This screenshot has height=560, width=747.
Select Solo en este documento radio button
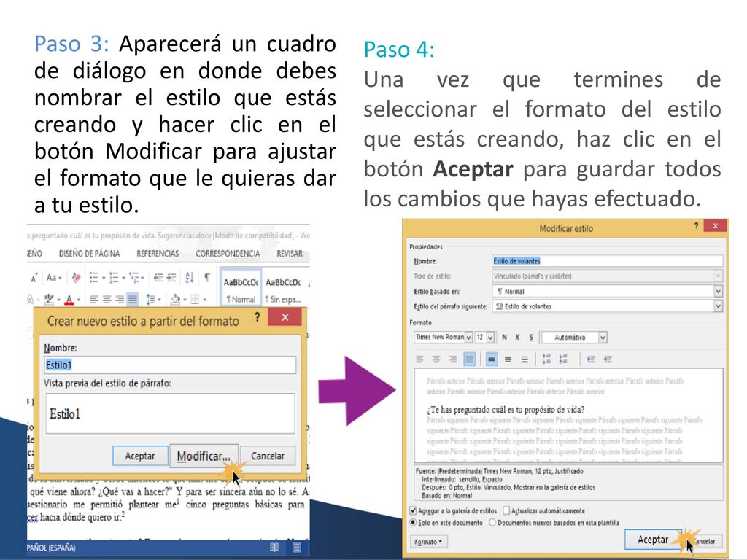[x=413, y=522]
